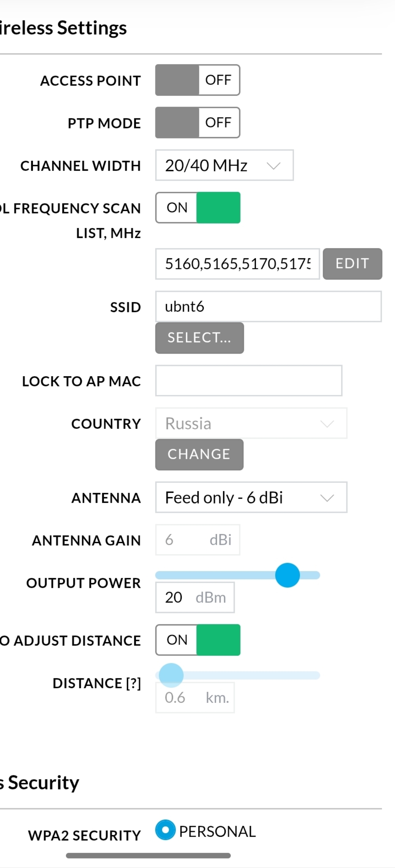Click the Output Power dBm value field
Screen dimensions: 395x868
(x=195, y=597)
